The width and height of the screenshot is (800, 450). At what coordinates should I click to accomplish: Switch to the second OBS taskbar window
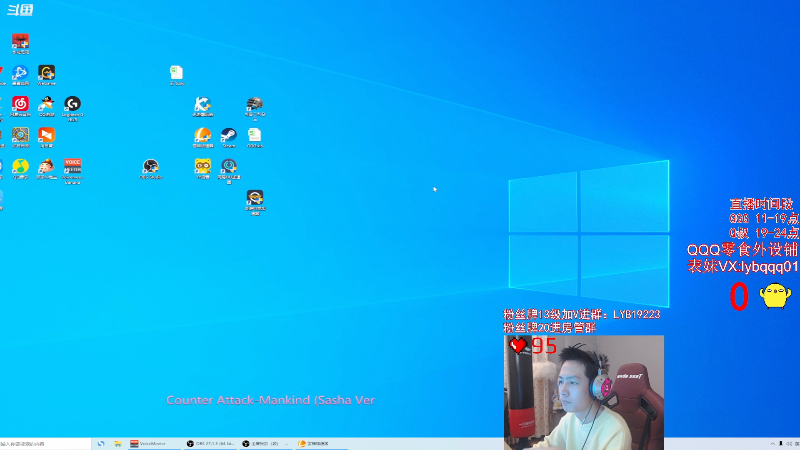tap(266, 444)
